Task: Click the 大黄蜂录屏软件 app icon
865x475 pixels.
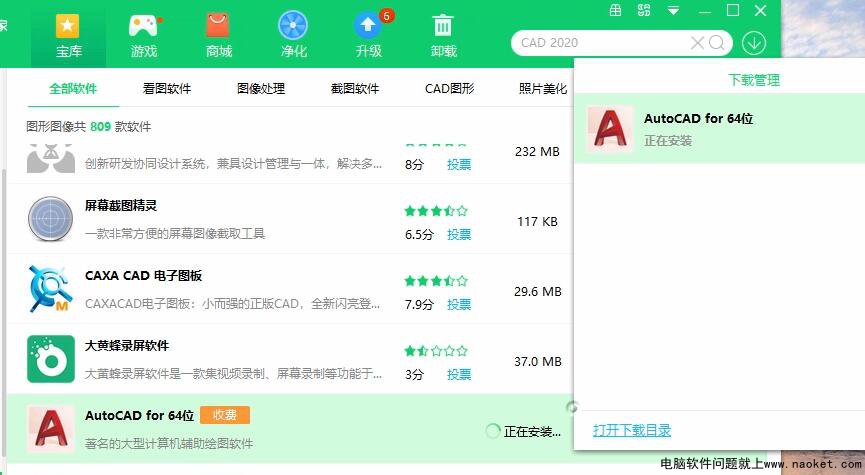Action: pos(51,359)
